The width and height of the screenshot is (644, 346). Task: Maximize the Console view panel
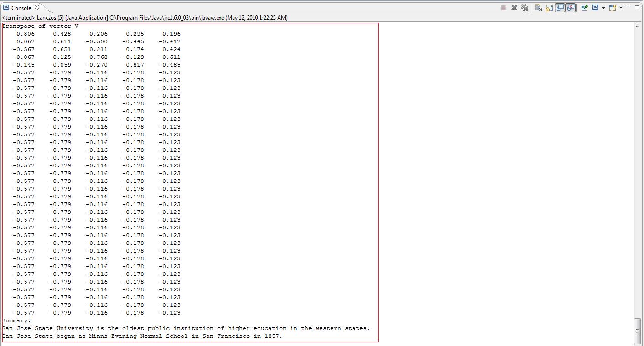pyautogui.click(x=637, y=7)
